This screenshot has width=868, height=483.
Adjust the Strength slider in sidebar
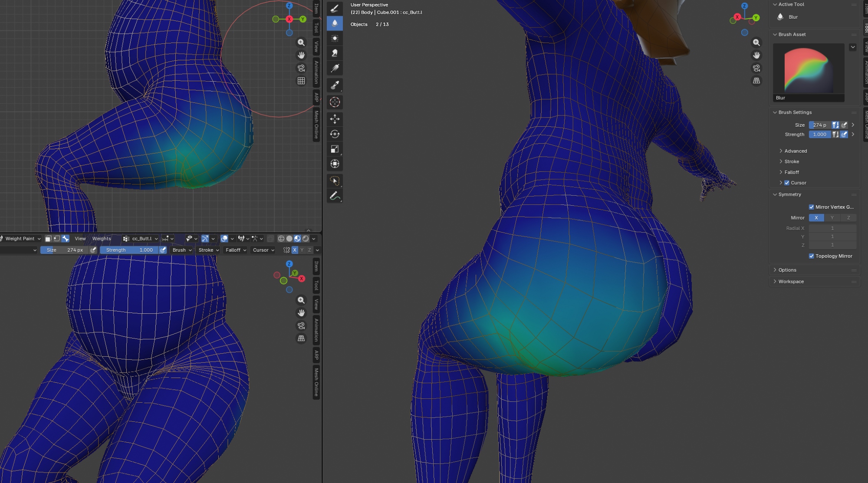819,135
